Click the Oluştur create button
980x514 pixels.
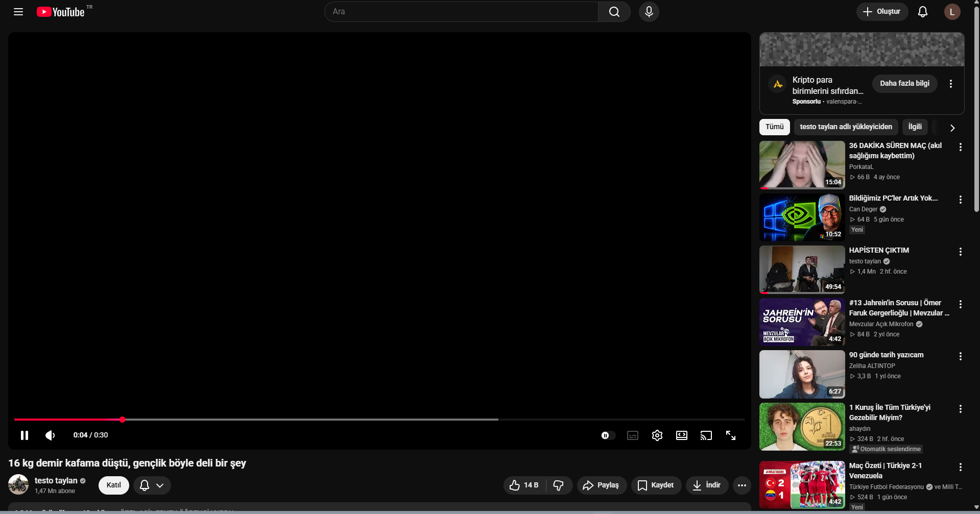pyautogui.click(x=882, y=12)
